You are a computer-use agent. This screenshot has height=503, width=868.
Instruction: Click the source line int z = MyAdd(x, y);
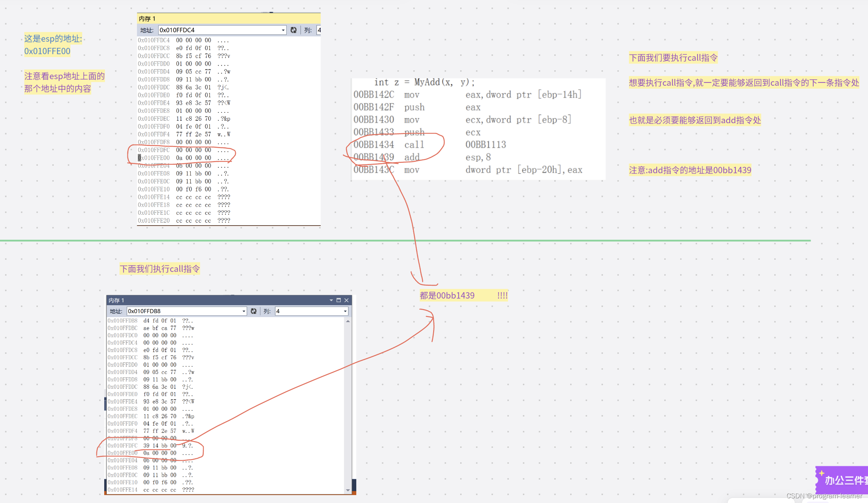(425, 82)
